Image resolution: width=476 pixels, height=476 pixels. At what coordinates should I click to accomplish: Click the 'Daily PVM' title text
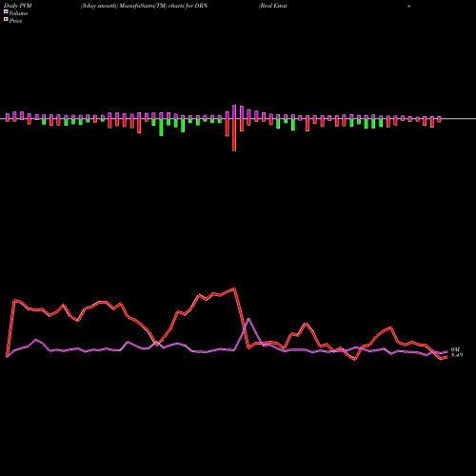click(17, 6)
